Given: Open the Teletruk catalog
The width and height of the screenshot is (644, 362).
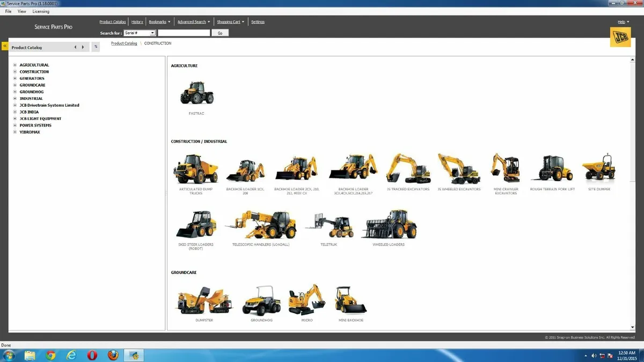Looking at the screenshot, I should (329, 227).
